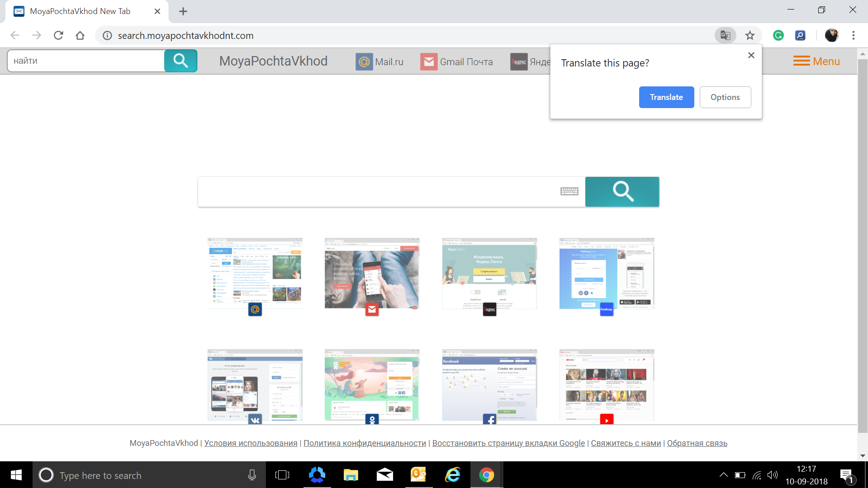Click the page scrollbar down arrow
Image resolution: width=868 pixels, height=488 pixels.
click(x=863, y=455)
